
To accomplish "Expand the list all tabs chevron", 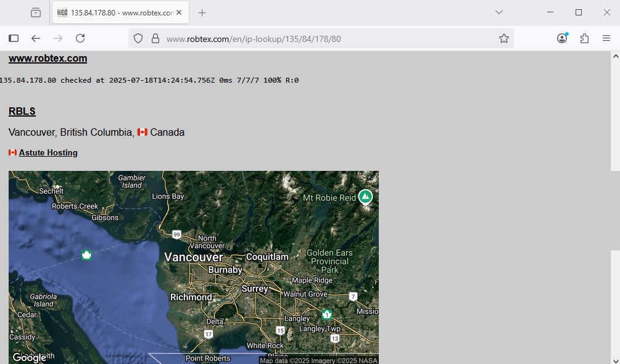I will pos(499,12).
